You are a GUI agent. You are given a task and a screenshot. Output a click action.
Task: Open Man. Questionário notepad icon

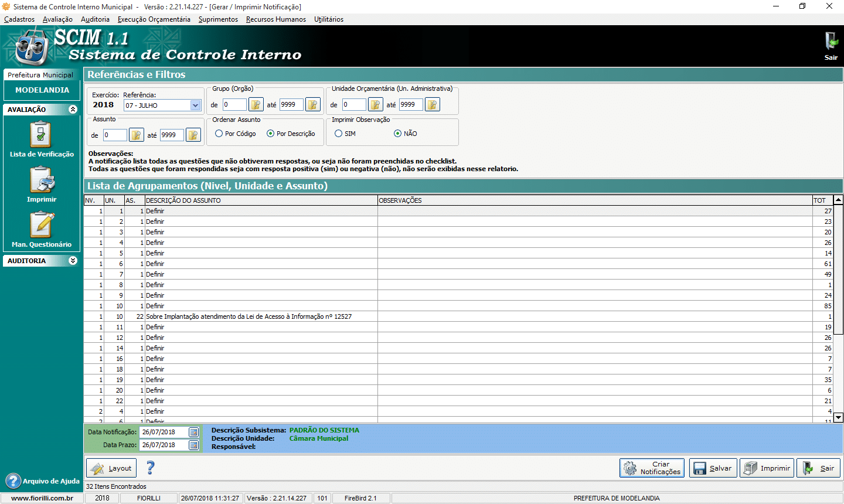click(42, 225)
